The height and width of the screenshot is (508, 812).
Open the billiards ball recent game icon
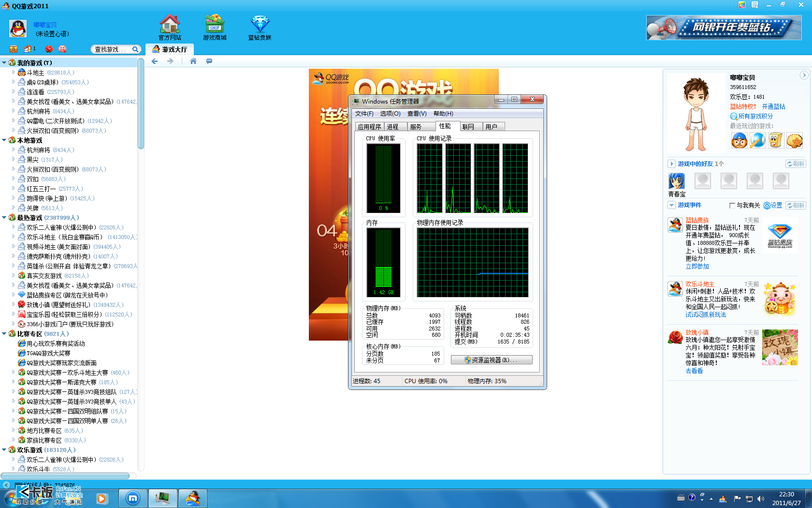click(x=757, y=140)
